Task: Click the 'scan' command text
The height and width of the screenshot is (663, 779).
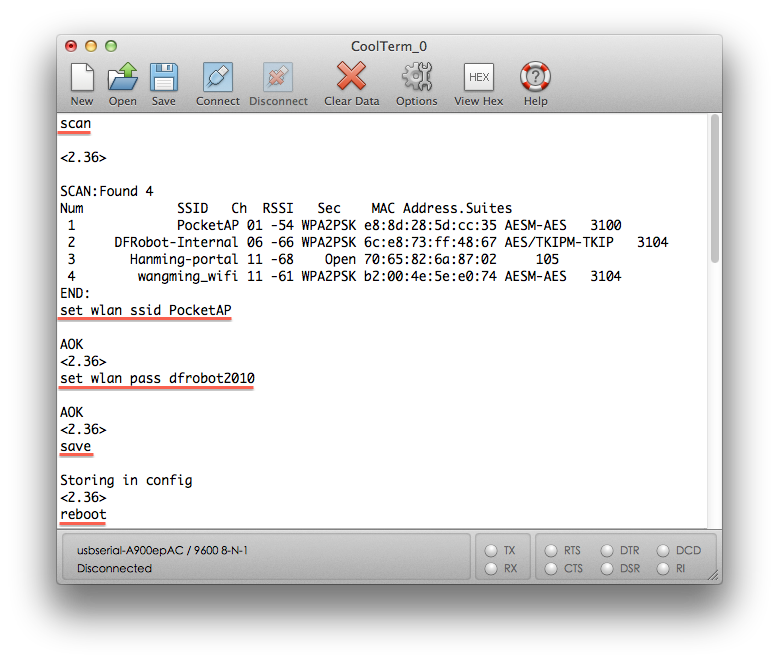Action: (76, 123)
